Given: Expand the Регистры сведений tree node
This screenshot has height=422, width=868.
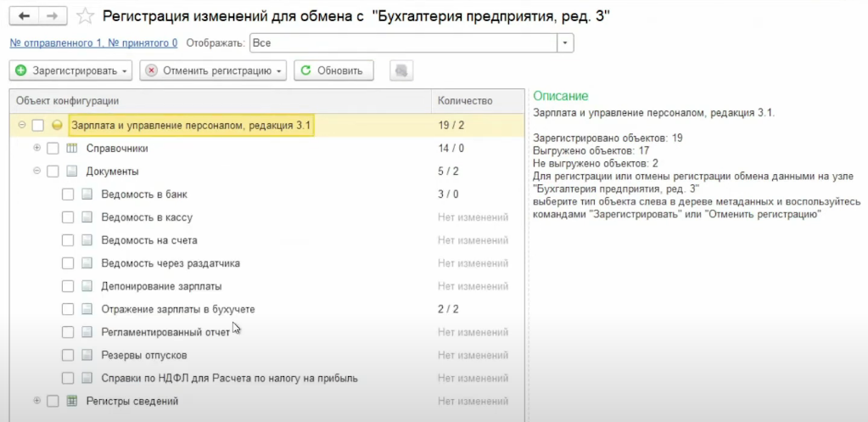Looking at the screenshot, I should click(x=37, y=401).
